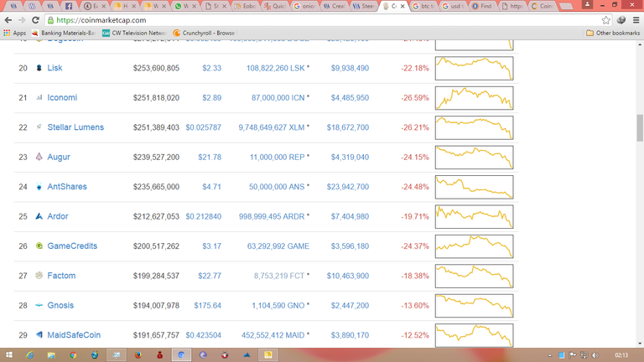Click Factom change -18.38%

point(415,276)
